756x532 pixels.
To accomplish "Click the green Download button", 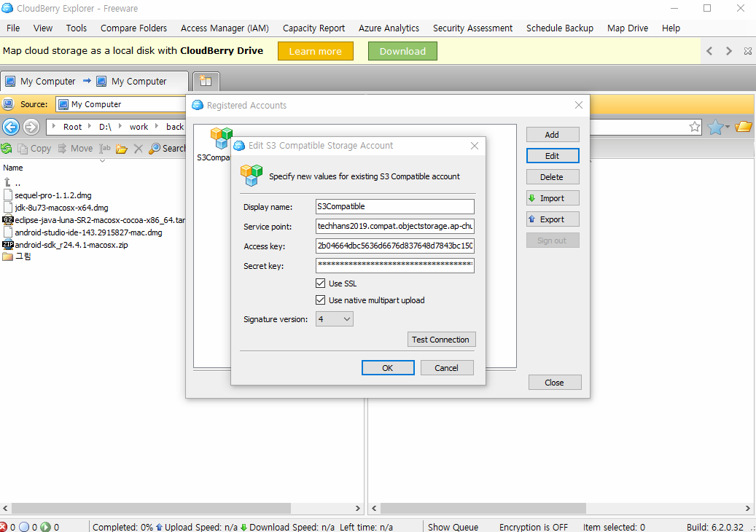I will click(402, 51).
